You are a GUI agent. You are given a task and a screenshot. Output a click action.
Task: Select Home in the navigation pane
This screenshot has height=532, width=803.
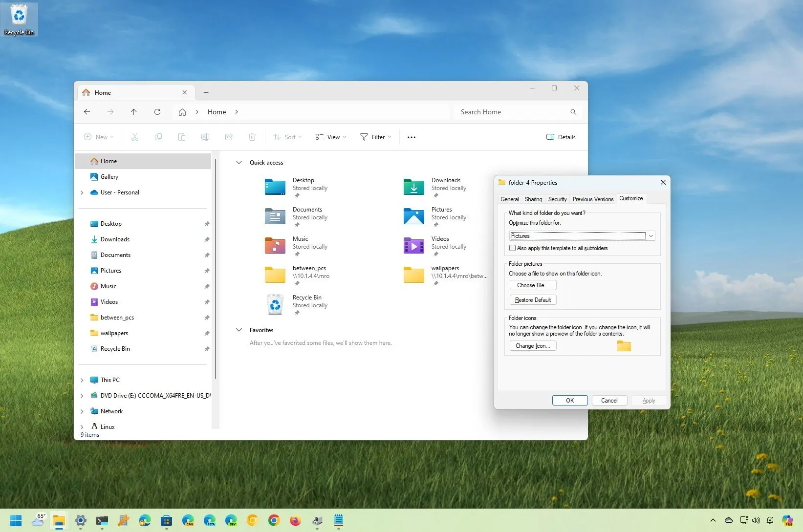click(x=143, y=161)
